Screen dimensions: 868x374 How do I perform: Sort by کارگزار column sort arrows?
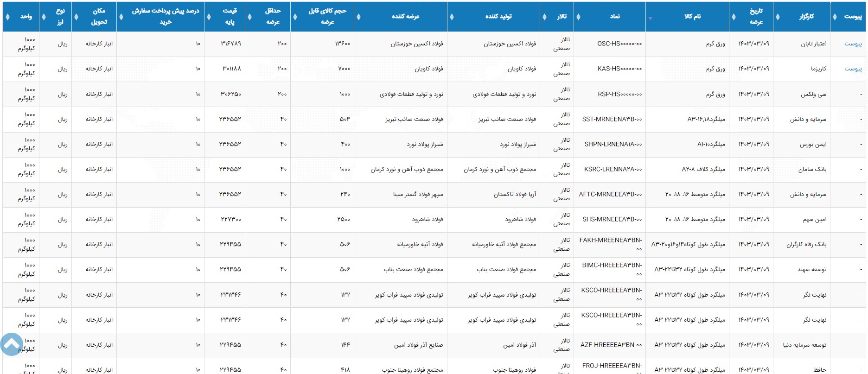click(x=778, y=17)
